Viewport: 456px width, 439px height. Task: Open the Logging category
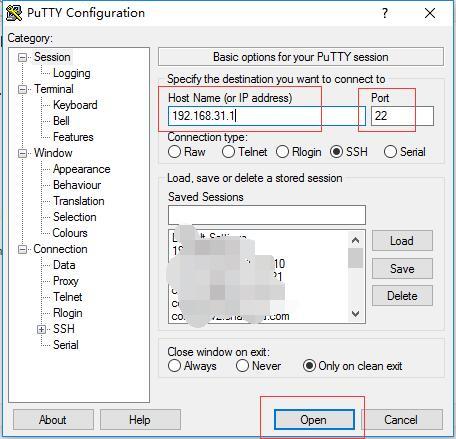coord(72,73)
